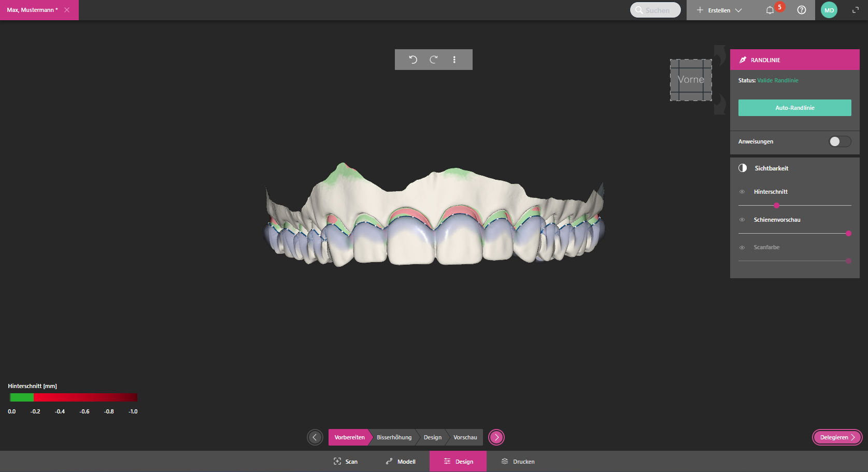This screenshot has width=868, height=472.
Task: Open the notifications bell
Action: point(770,10)
